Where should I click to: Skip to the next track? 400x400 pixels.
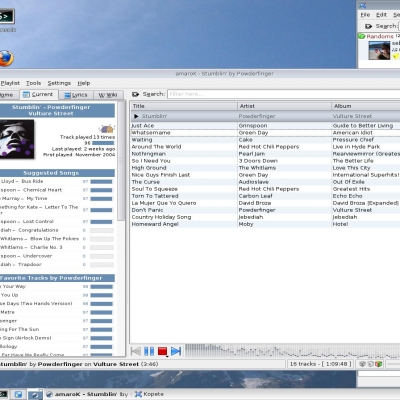click(x=176, y=351)
